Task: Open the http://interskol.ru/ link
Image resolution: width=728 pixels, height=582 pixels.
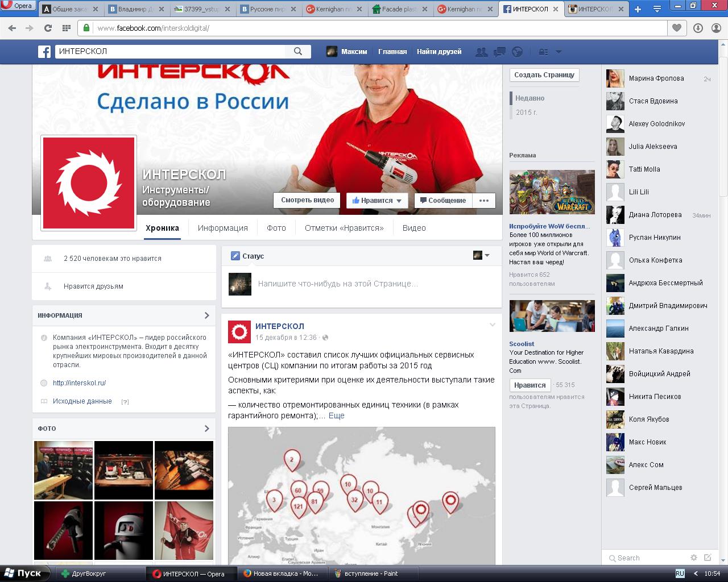Action: (x=79, y=383)
